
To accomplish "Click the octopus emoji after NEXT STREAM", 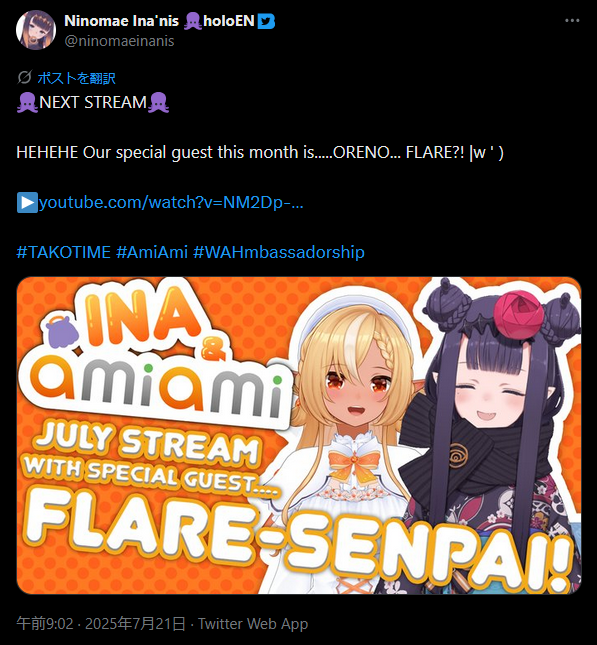I will coord(158,103).
